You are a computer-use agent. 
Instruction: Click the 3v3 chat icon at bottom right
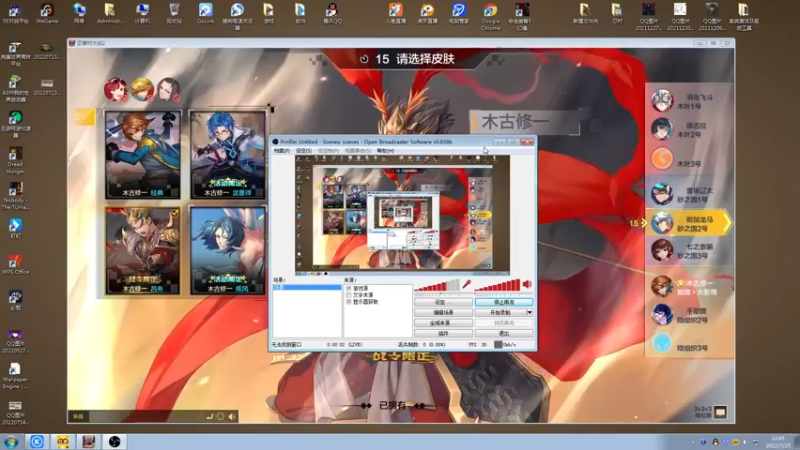coord(720,412)
